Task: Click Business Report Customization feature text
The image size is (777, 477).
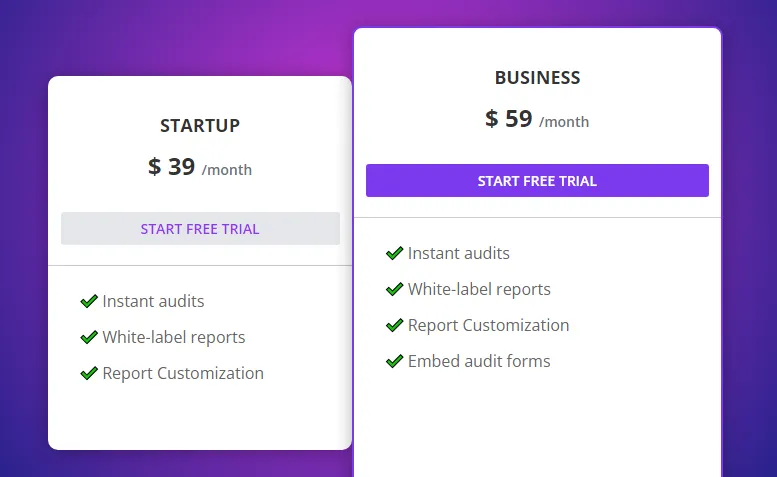Action: (x=488, y=325)
